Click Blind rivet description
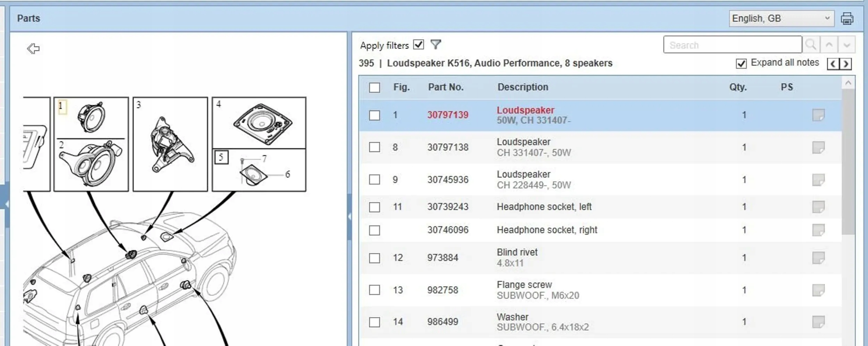The image size is (868, 346). point(517,252)
